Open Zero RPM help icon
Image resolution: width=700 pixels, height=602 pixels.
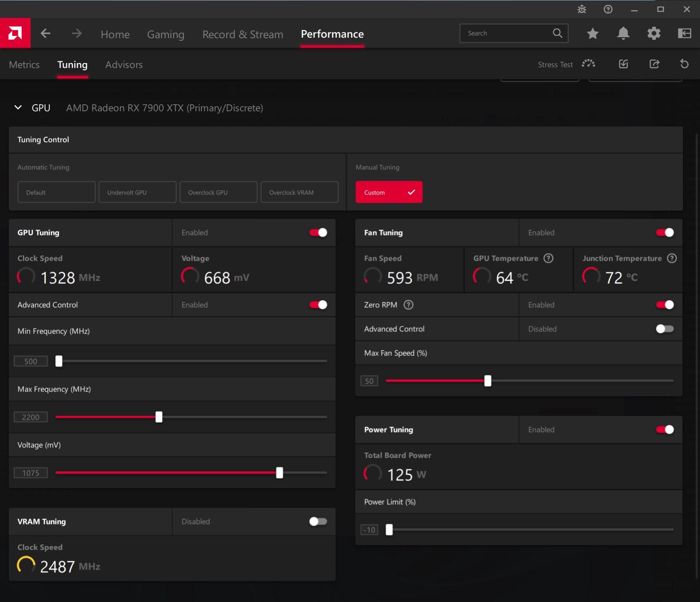point(408,305)
